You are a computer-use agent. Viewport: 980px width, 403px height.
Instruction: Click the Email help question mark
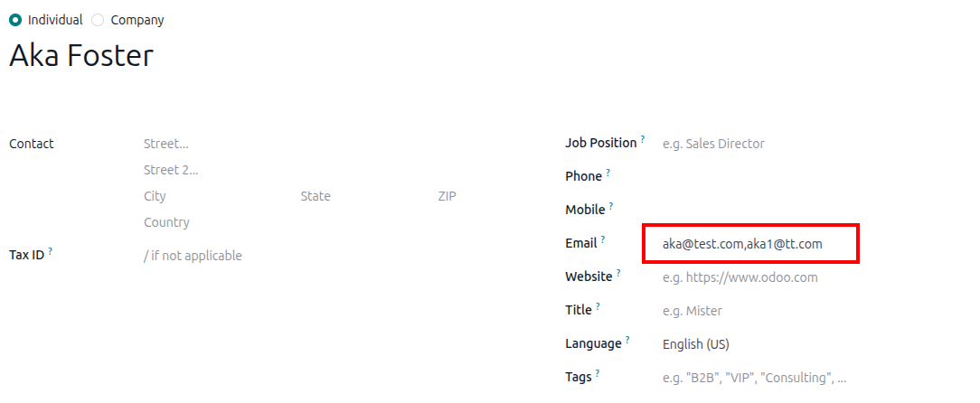tap(603, 239)
